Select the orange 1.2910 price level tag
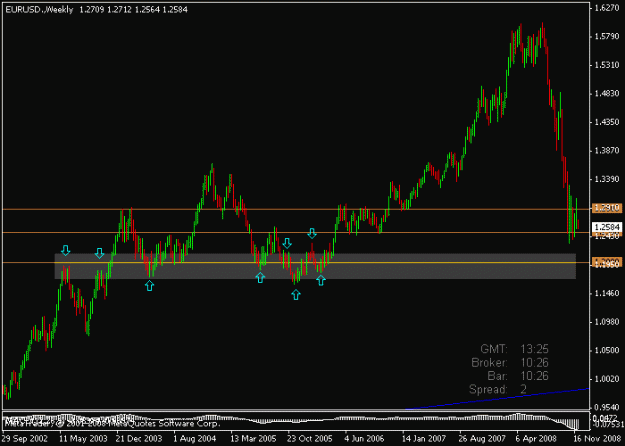The image size is (625, 446). 607,208
